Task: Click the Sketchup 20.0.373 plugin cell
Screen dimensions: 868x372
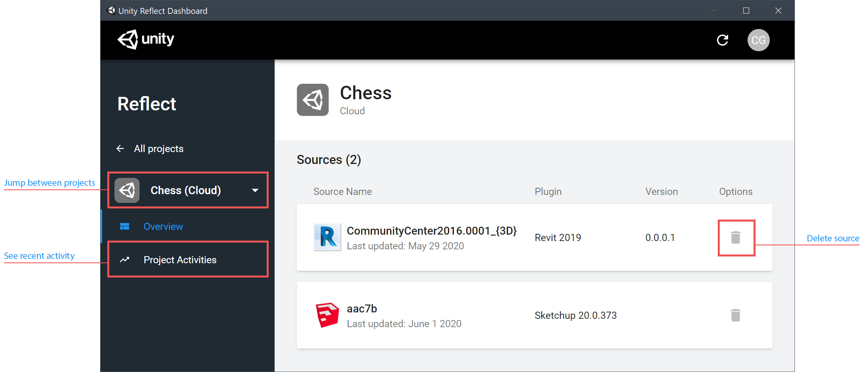Action: (575, 315)
